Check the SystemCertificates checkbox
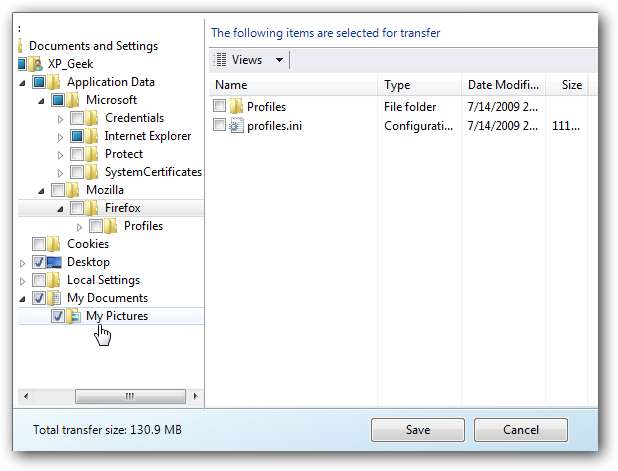This screenshot has width=618, height=471. tap(77, 172)
